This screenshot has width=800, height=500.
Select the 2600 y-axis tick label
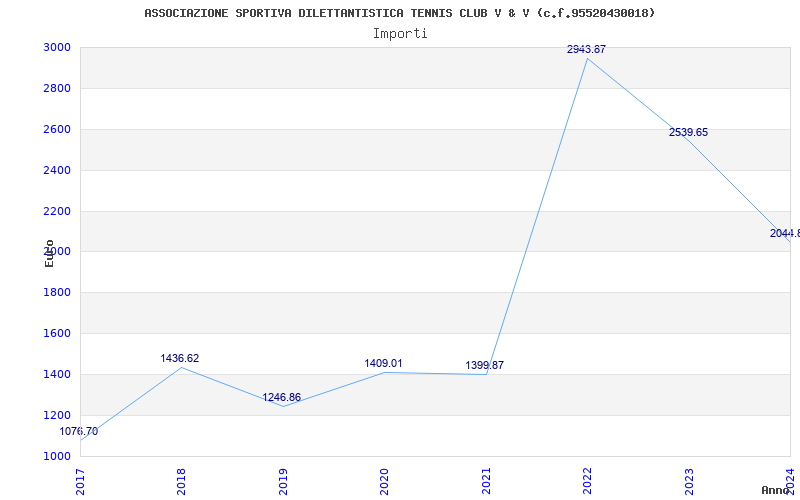[56, 130]
